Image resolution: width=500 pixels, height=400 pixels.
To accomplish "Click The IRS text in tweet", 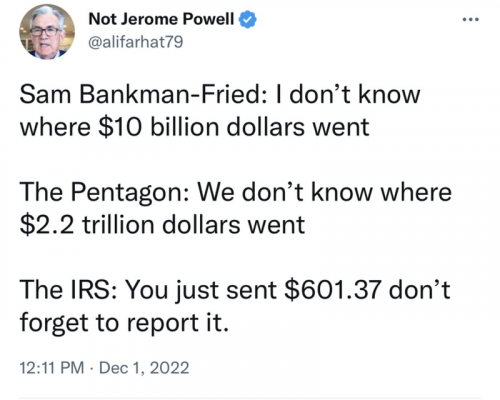I will [x=65, y=289].
